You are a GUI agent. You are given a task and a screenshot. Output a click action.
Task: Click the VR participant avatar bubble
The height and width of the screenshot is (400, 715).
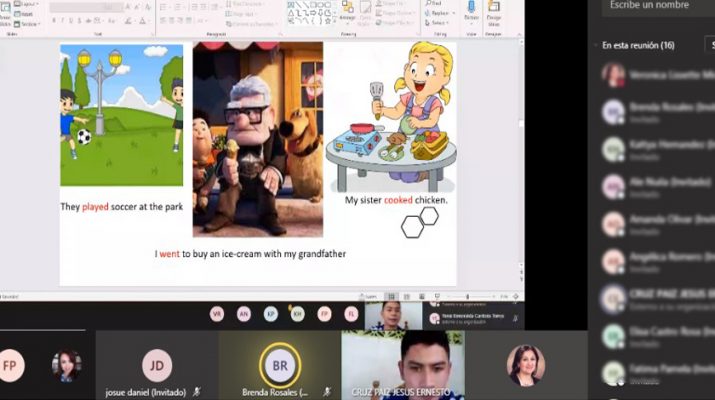[x=216, y=313]
